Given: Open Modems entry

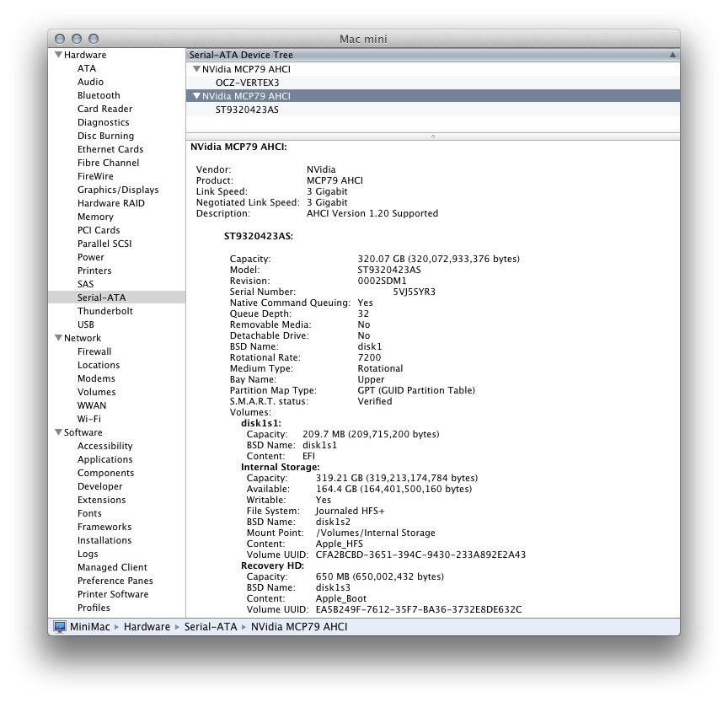Looking at the screenshot, I should pyautogui.click(x=97, y=378).
